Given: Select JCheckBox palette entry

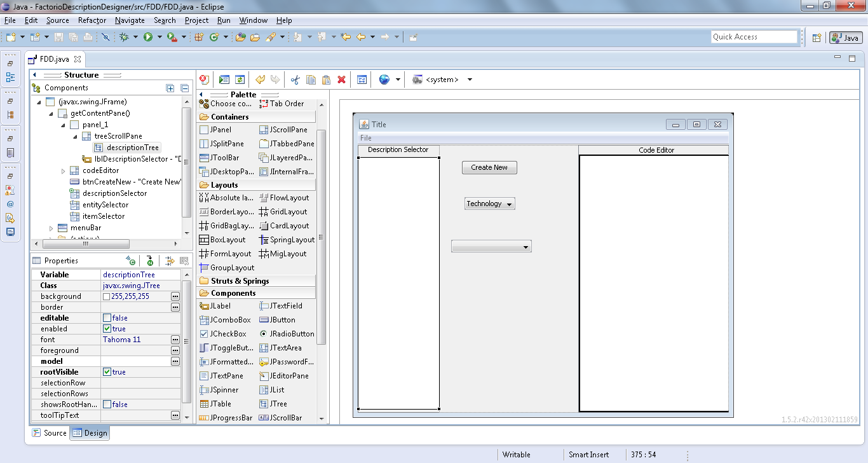Looking at the screenshot, I should [223, 334].
